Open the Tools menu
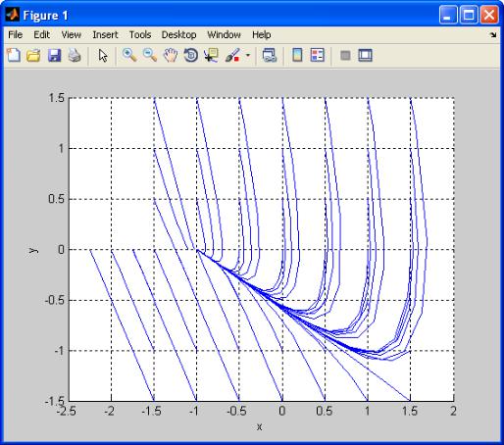This screenshot has height=445, width=504. [140, 34]
